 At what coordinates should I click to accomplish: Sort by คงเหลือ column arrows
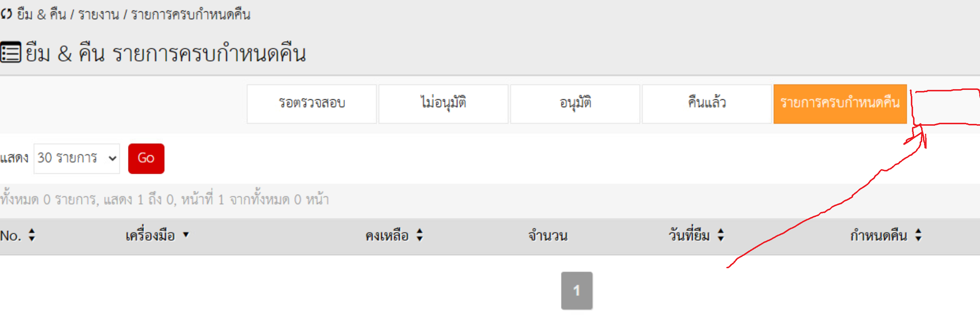coord(420,235)
